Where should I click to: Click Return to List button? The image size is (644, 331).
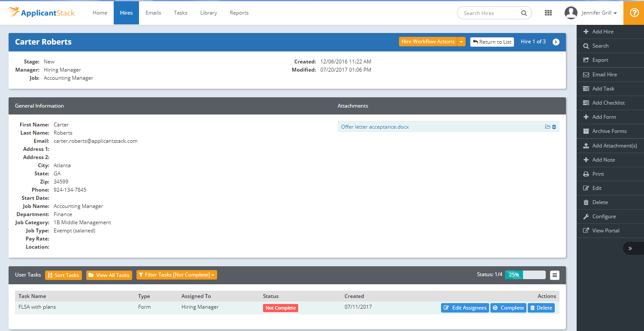(x=492, y=42)
